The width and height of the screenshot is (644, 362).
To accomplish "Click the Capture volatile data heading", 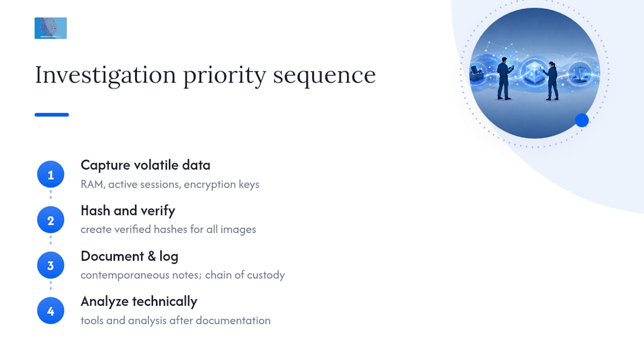I will coord(145,165).
